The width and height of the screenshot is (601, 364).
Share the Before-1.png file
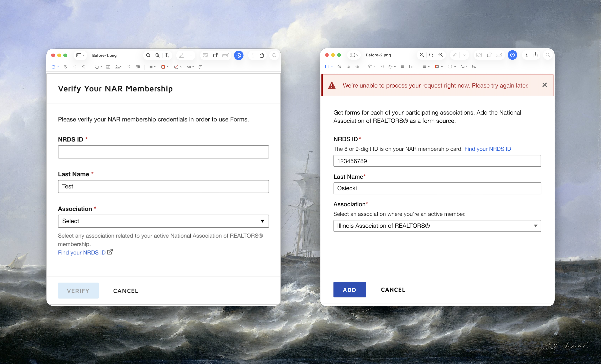point(262,55)
